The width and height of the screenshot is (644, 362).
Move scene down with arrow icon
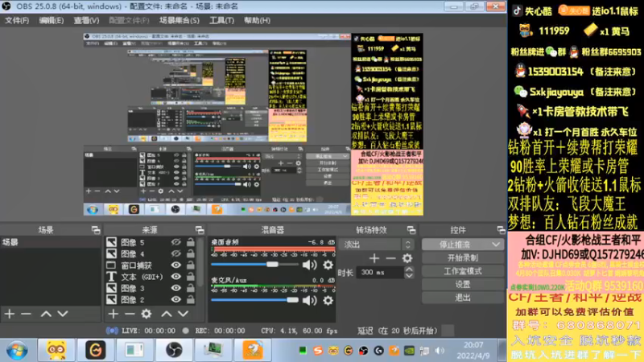point(63,314)
